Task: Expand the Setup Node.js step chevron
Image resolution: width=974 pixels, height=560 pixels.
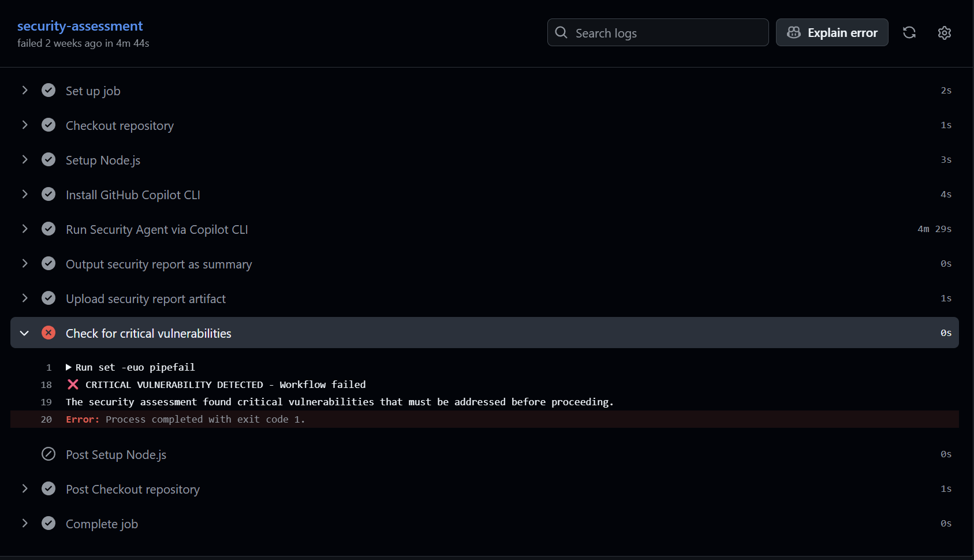Action: [25, 159]
